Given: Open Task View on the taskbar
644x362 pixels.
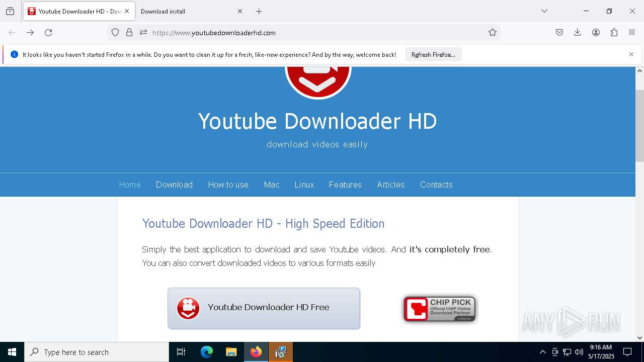Looking at the screenshot, I should pos(181,352).
